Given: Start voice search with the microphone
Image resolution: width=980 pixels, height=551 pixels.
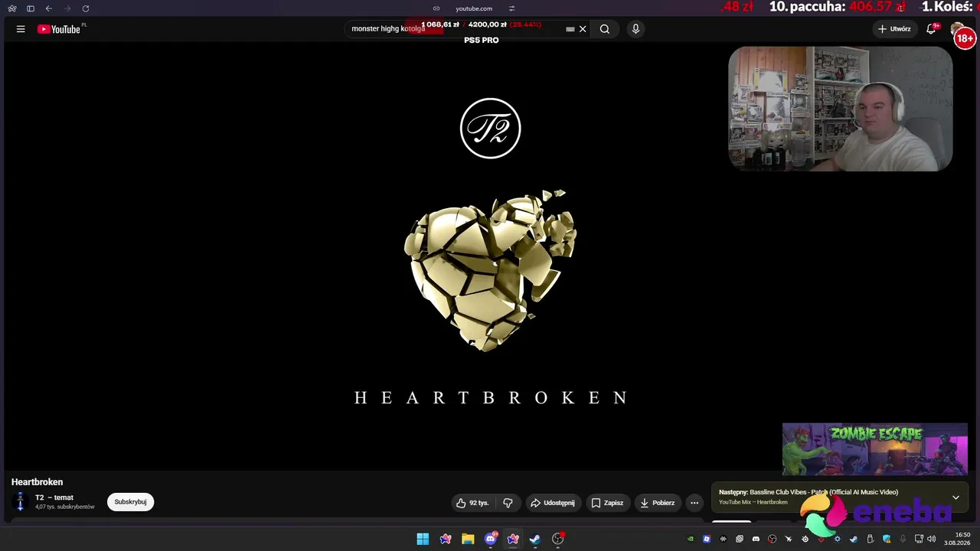Looking at the screenshot, I should click(635, 29).
